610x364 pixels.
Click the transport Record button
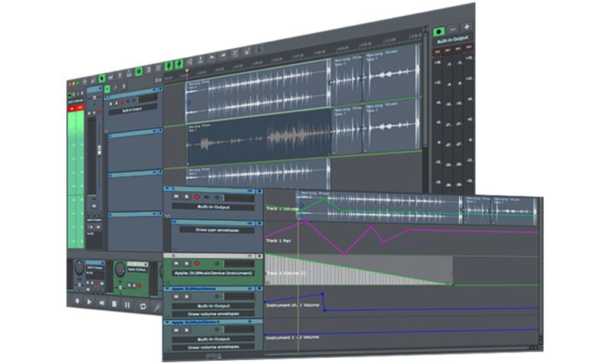click(77, 300)
